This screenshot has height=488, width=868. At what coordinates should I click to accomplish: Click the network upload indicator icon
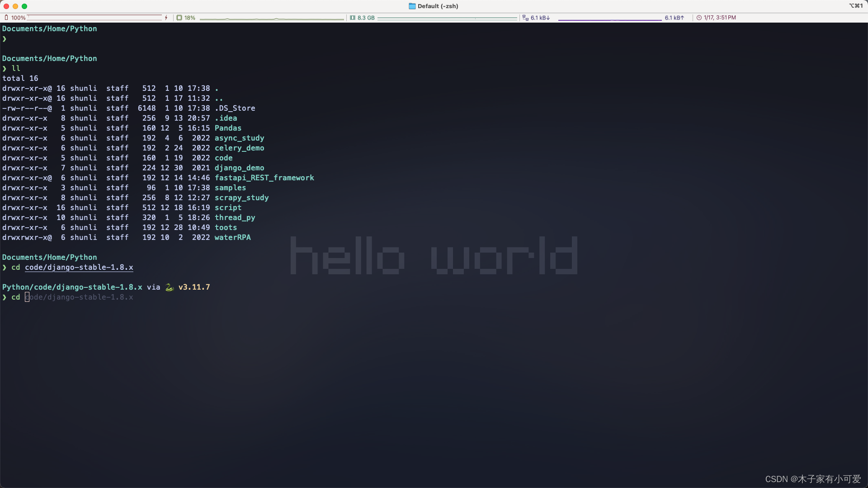click(x=674, y=17)
